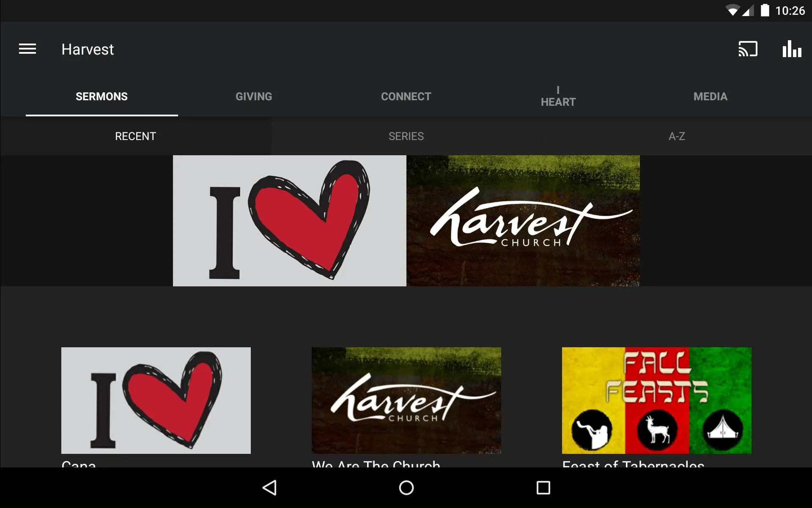Switch to MEDIA tab
This screenshot has width=812, height=508.
point(710,96)
